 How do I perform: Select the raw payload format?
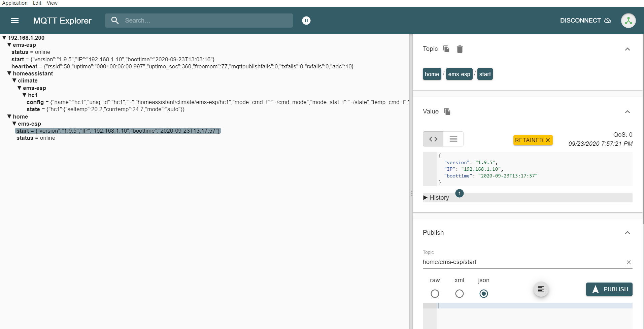click(435, 293)
